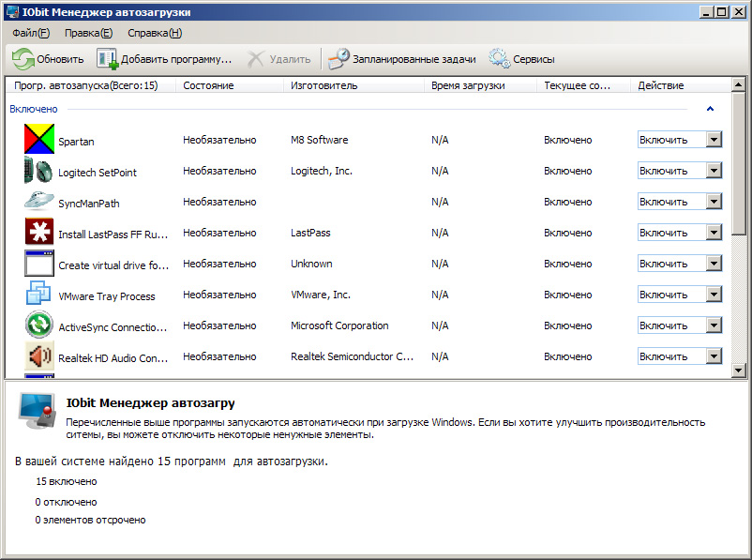The image size is (752, 560).
Task: Click the greyed-out Удалить X icon
Action: [255, 59]
